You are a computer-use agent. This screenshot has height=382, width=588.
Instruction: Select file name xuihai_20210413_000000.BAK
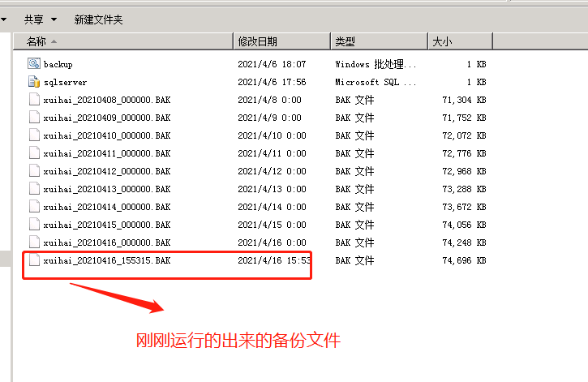pos(107,189)
